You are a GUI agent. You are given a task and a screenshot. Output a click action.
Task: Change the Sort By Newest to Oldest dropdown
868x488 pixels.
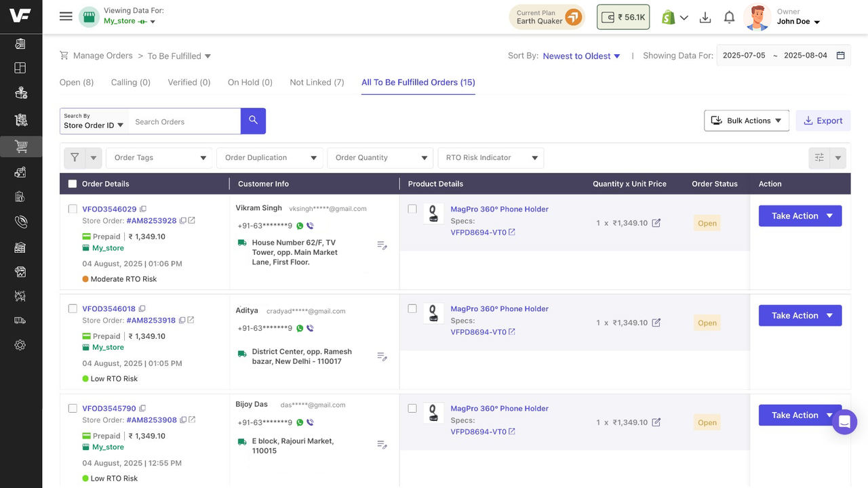click(582, 56)
